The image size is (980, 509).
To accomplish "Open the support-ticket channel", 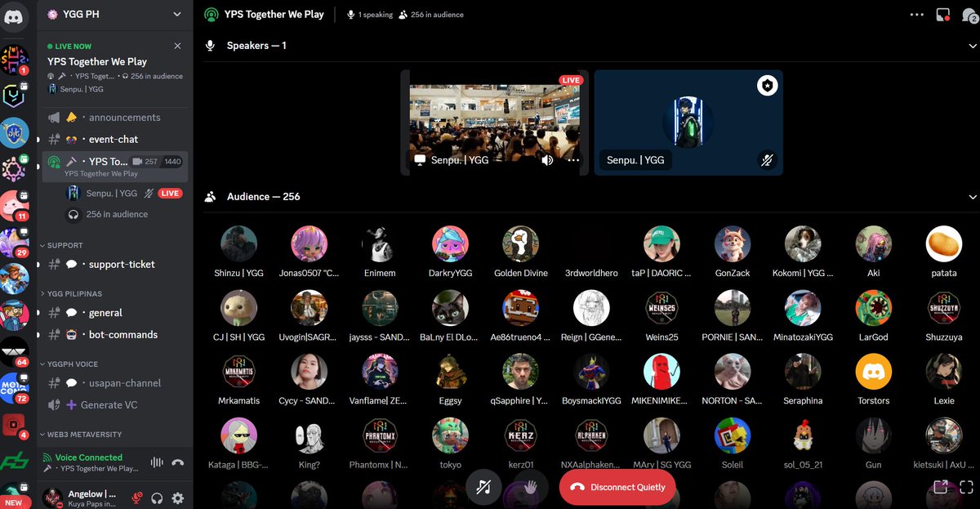I will (114, 265).
